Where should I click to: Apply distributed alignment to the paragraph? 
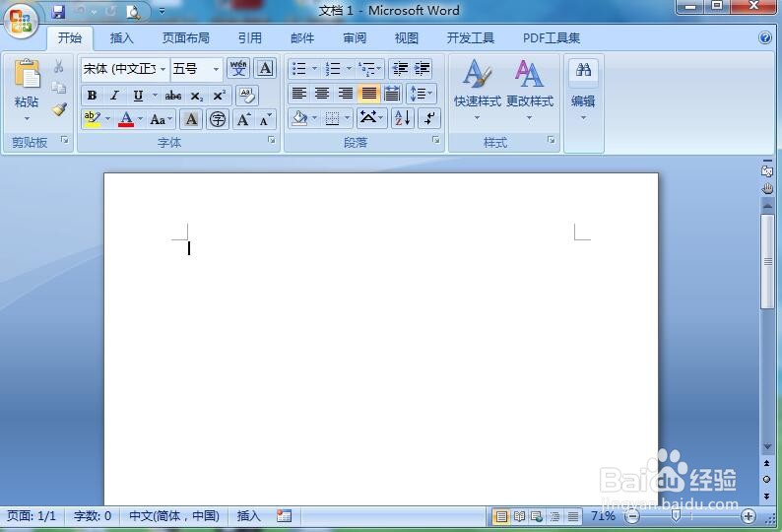tap(392, 94)
